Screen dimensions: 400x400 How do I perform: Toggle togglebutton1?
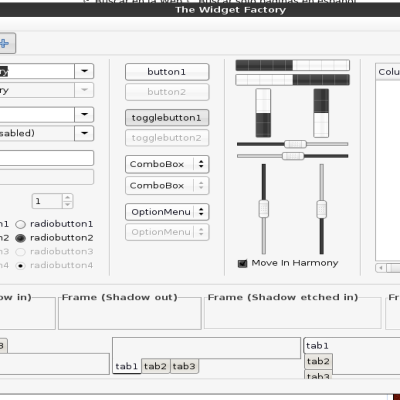click(167, 118)
